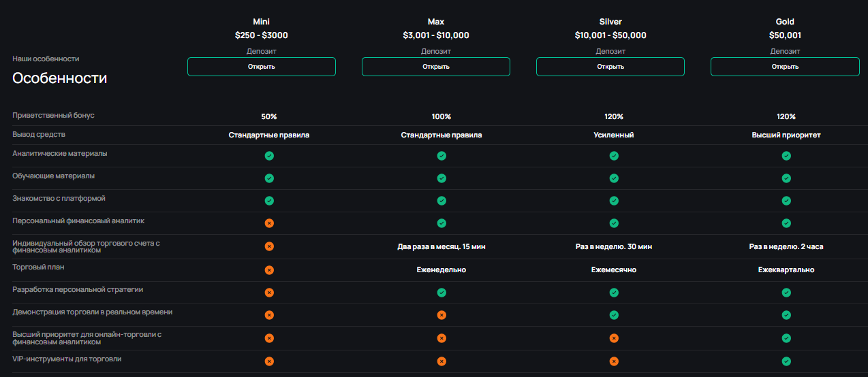This screenshot has height=377, width=868.
Task: Click green check for Silver Знакомство с платформой
Action: (x=614, y=201)
